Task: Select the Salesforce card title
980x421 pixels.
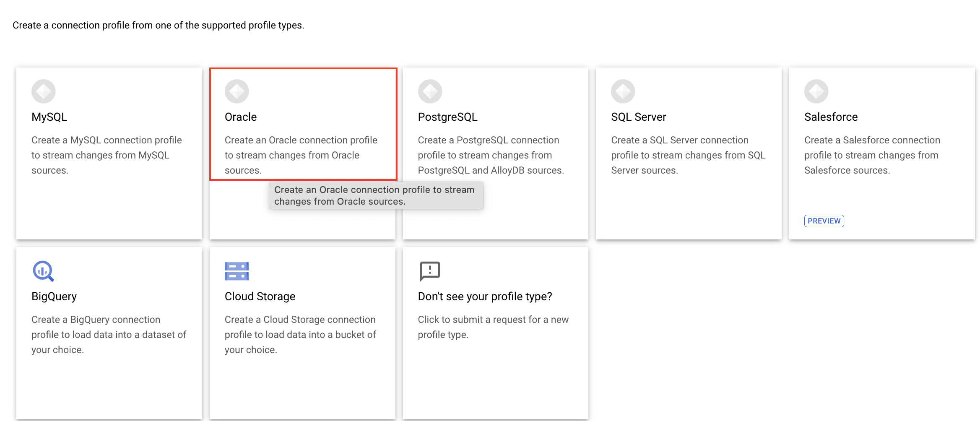Action: tap(831, 117)
